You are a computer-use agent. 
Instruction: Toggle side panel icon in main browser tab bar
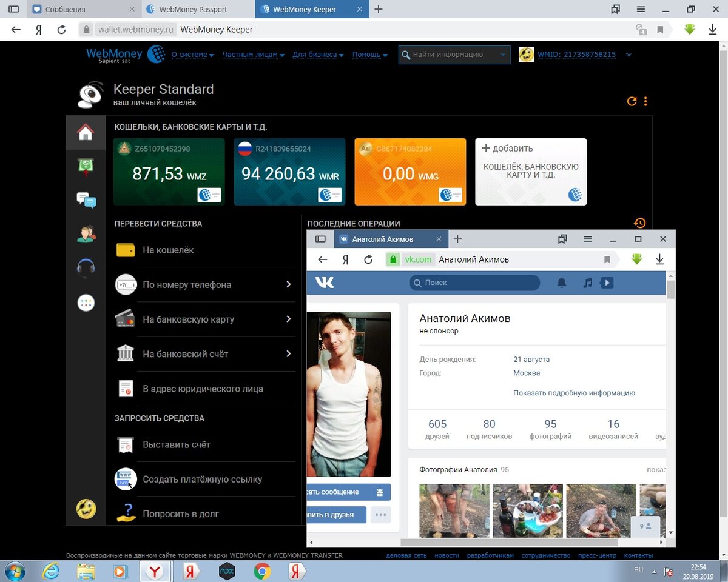pos(13,9)
